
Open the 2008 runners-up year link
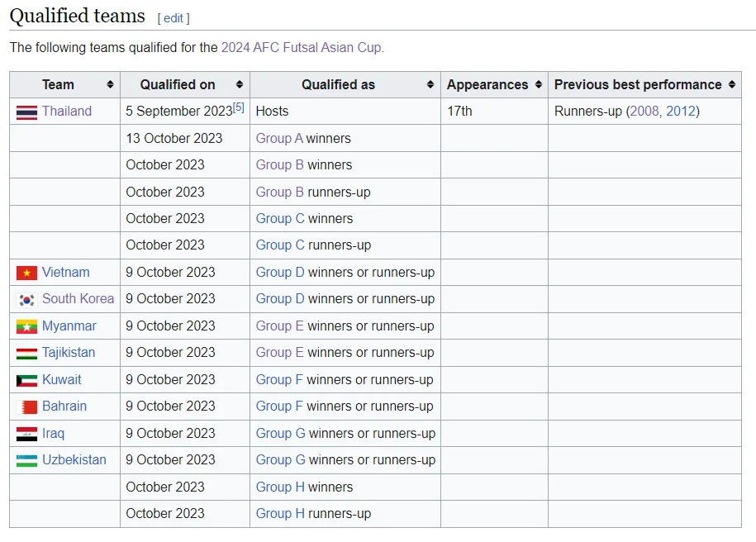(645, 112)
